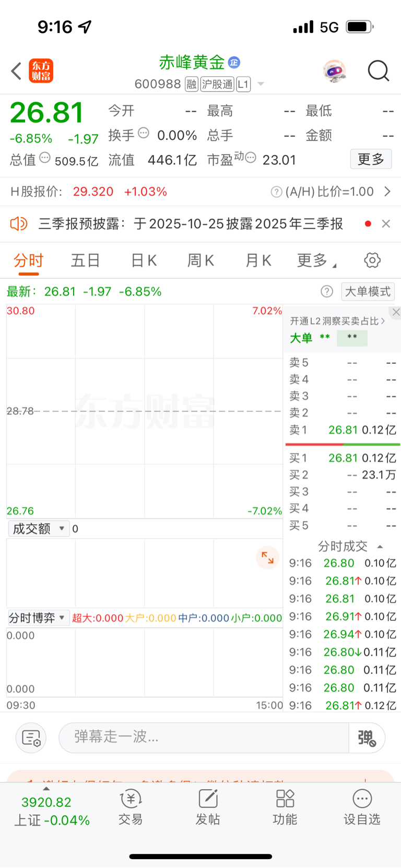Open 成交额 indicator dropdown

pos(39,529)
